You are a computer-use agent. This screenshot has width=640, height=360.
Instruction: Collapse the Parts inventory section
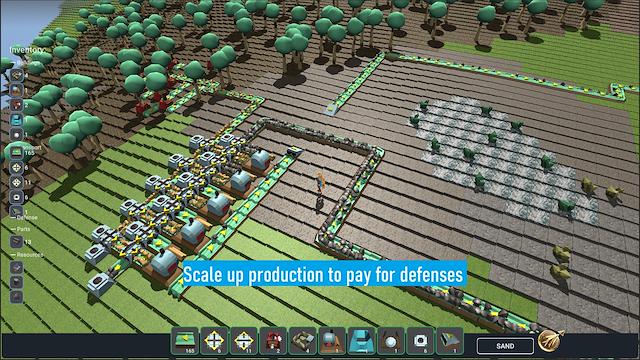20,229
